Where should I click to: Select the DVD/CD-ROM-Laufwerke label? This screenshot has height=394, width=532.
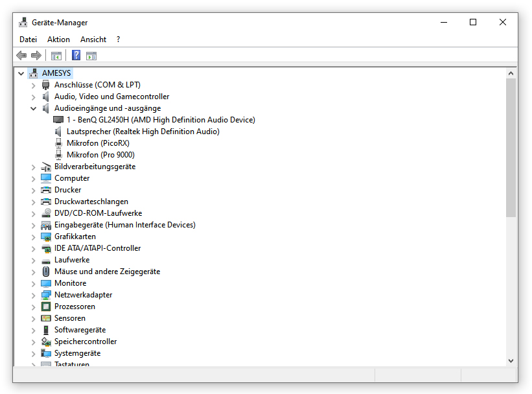(x=98, y=213)
